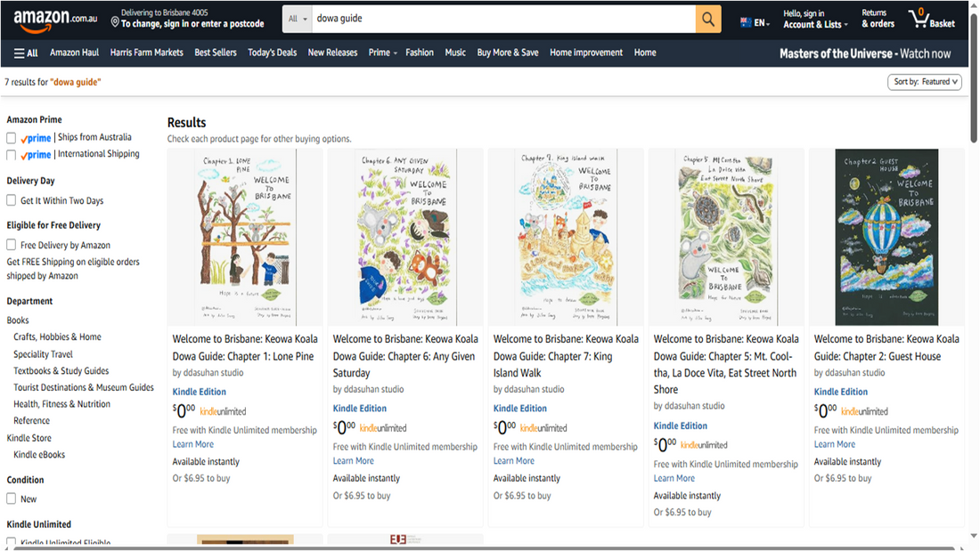Click the Amazon.com.au logo

pos(55,20)
